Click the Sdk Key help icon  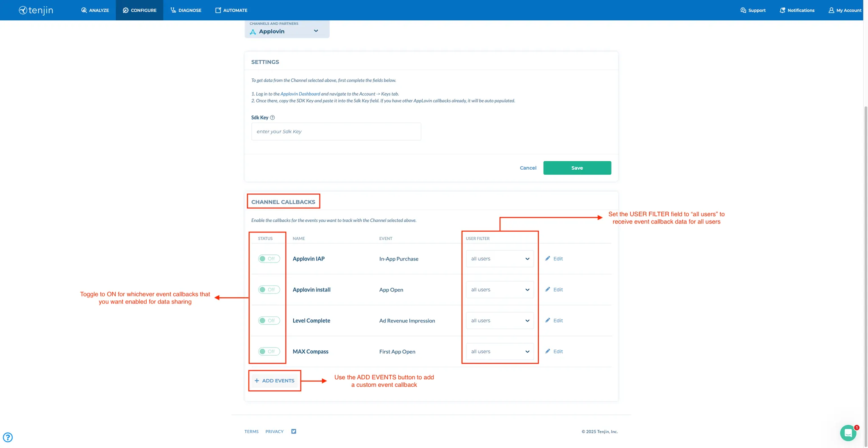273,118
